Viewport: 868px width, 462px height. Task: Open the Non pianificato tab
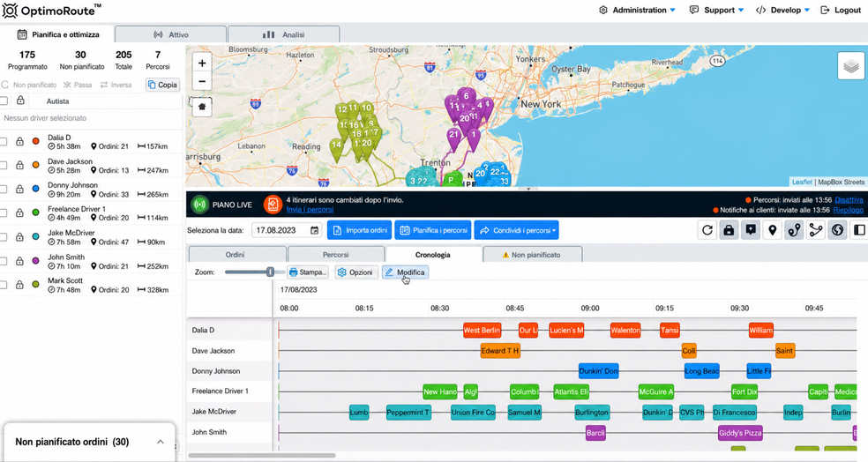[x=532, y=255]
